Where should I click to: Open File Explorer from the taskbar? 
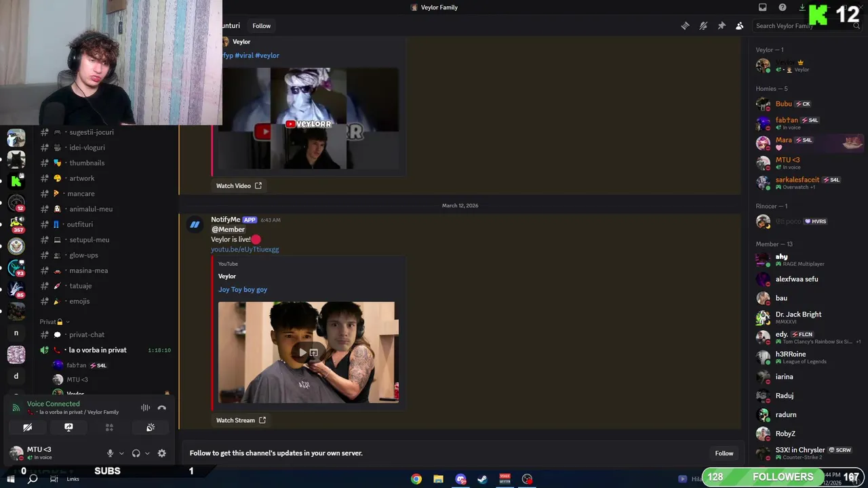point(439,479)
